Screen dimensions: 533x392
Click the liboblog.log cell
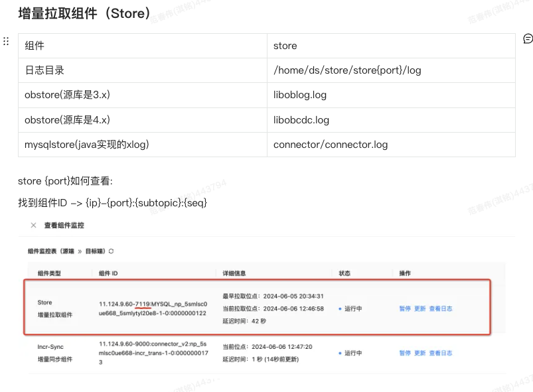(391, 95)
